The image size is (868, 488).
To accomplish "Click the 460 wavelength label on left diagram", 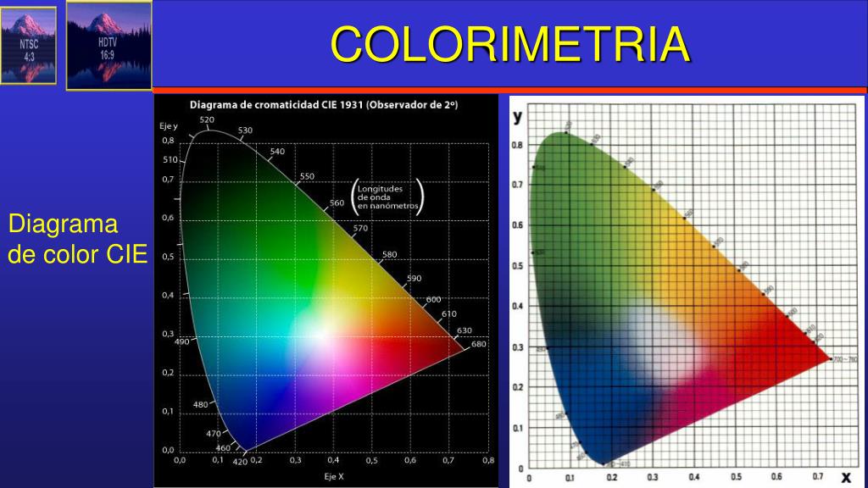I will point(223,447).
